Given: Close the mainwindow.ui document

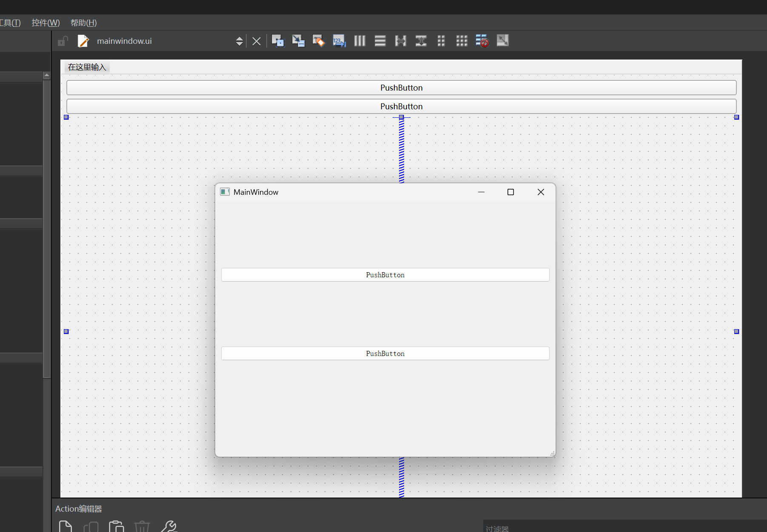Looking at the screenshot, I should pos(257,41).
